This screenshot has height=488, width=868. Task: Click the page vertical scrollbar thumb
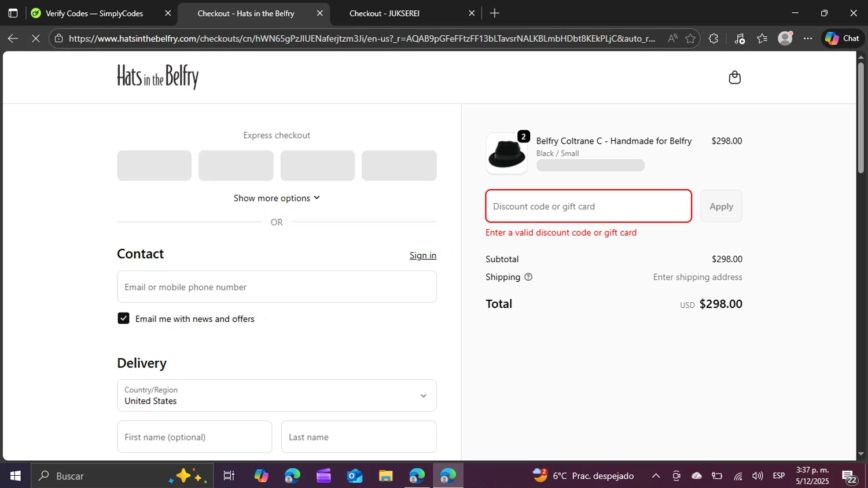coord(860,118)
